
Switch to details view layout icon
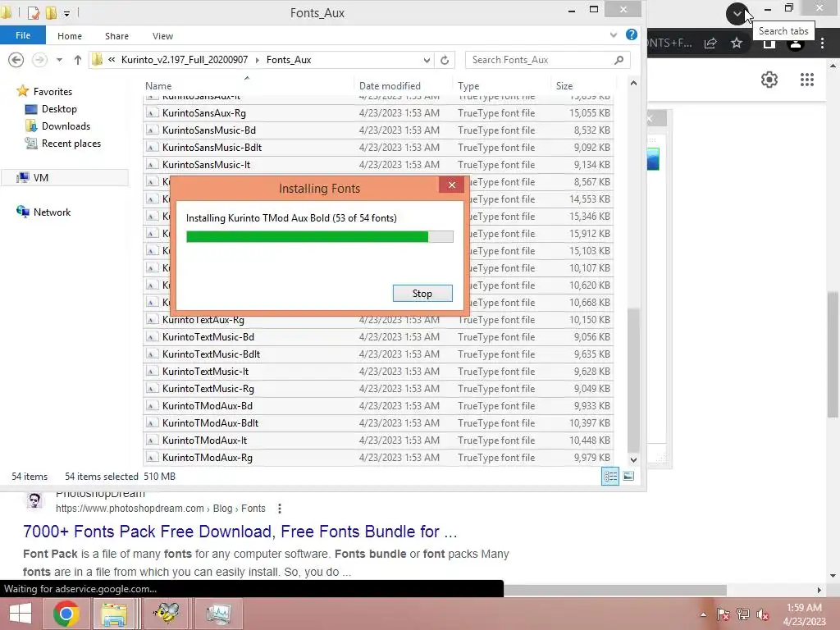(610, 477)
